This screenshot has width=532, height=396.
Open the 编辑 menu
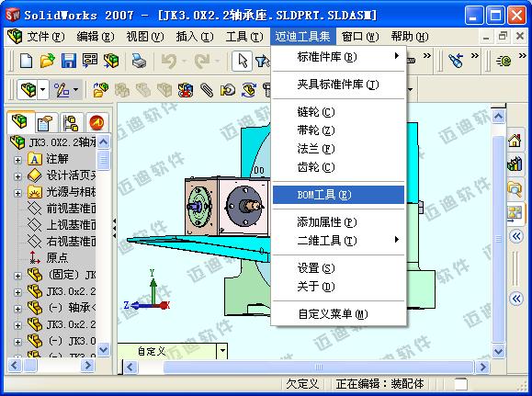tap(96, 37)
